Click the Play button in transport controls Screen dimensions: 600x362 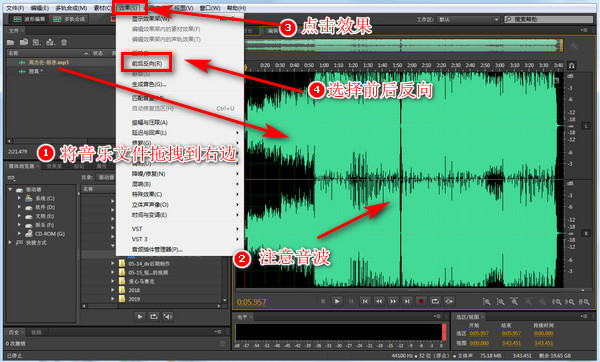pyautogui.click(x=337, y=302)
